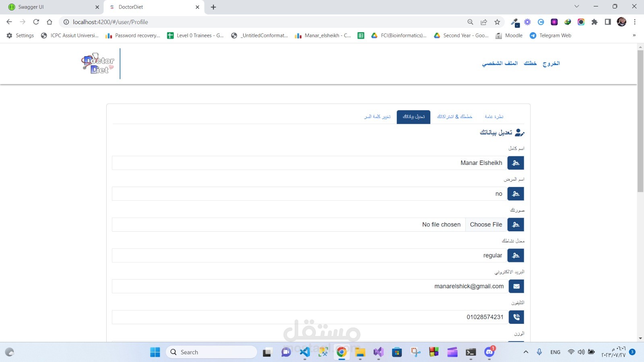The width and height of the screenshot is (644, 362).
Task: Go back to the previous page
Action: [9, 22]
